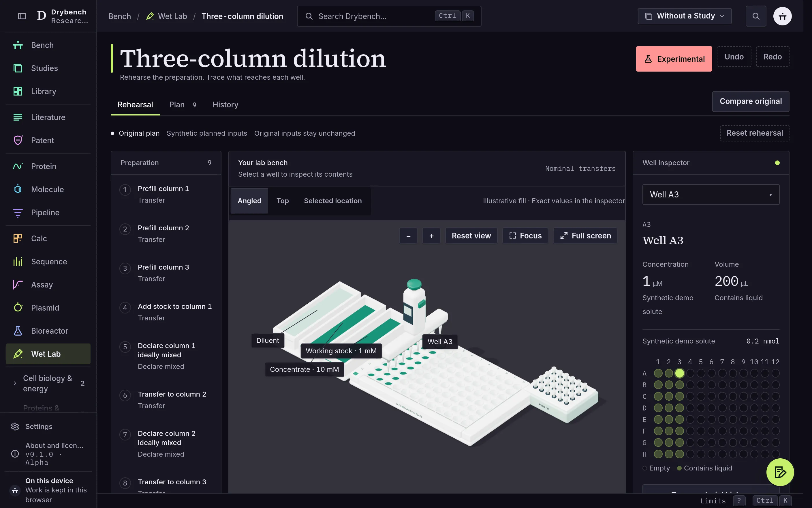The height and width of the screenshot is (508, 812).
Task: Click the top-right search icon button
Action: click(756, 16)
